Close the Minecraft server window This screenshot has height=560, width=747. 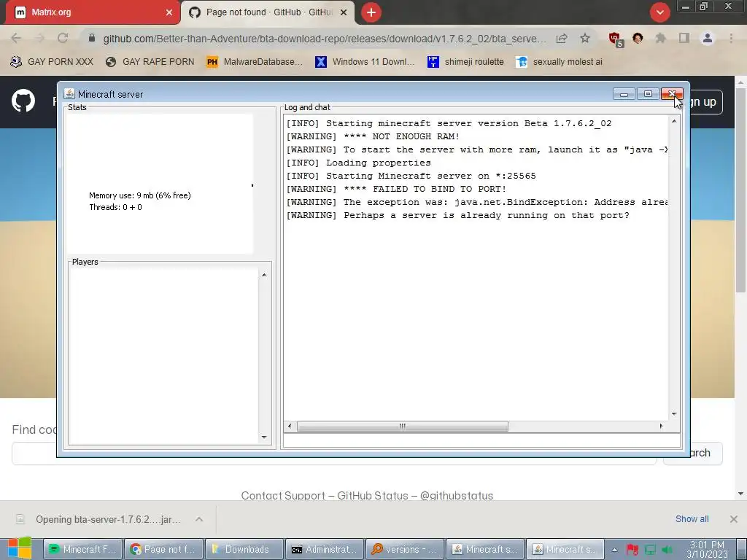click(672, 94)
